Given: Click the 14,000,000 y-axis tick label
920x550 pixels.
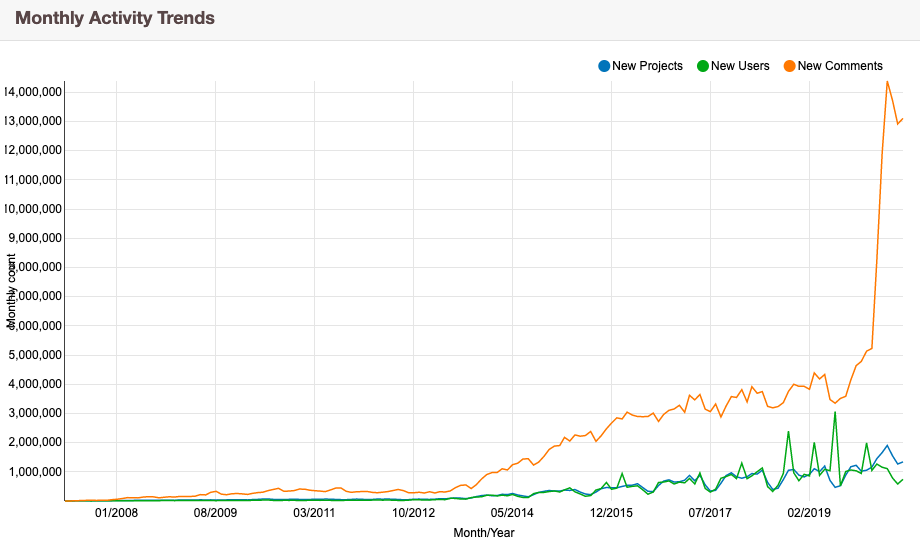Looking at the screenshot, I should coord(33,92).
